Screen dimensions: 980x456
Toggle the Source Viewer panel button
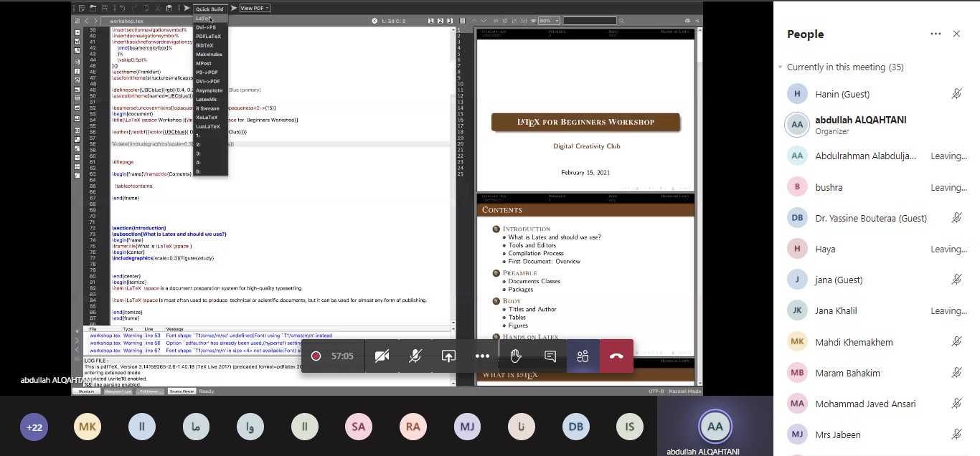point(182,391)
